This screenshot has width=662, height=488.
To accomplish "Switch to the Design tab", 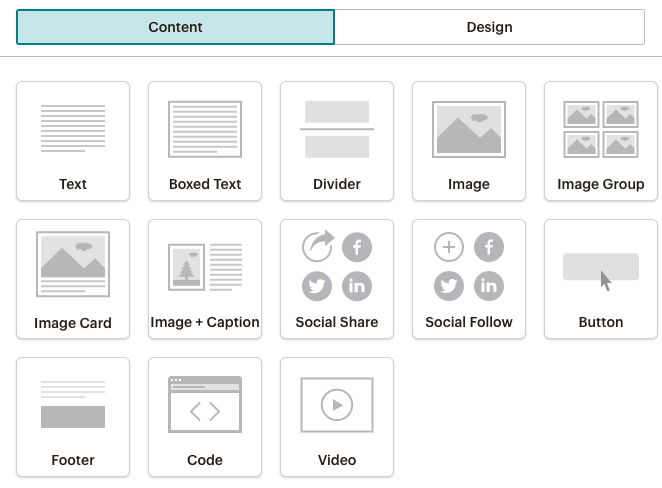I will click(x=489, y=27).
